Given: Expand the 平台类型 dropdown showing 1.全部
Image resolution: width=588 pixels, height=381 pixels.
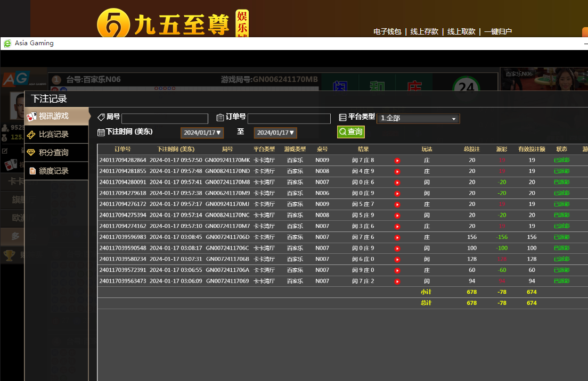Looking at the screenshot, I should pyautogui.click(x=418, y=118).
